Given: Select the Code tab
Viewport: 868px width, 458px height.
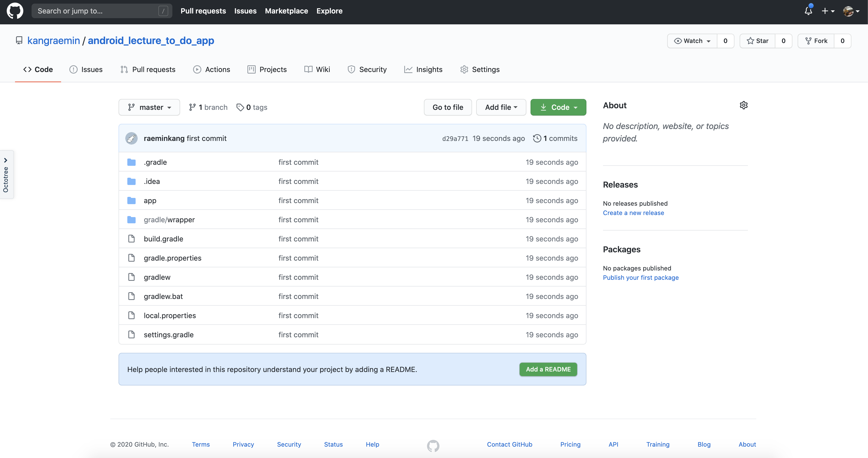Looking at the screenshot, I should [38, 69].
